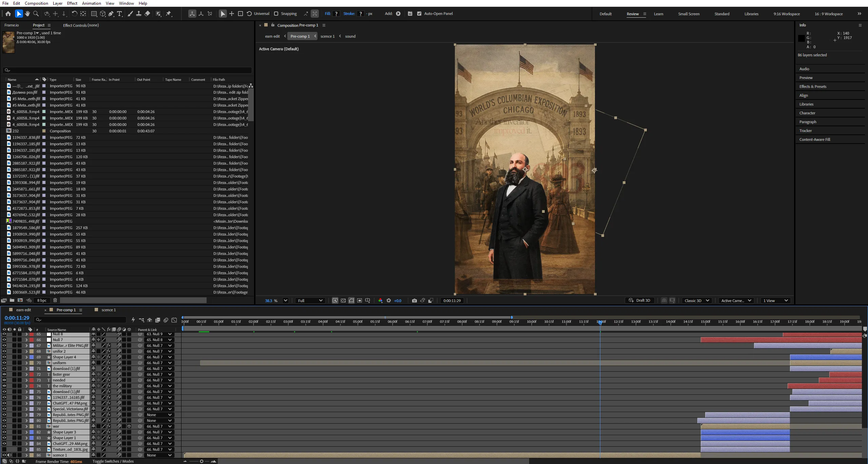Open the 1 View layout dropdown
The height and width of the screenshot is (464, 868).
click(775, 301)
